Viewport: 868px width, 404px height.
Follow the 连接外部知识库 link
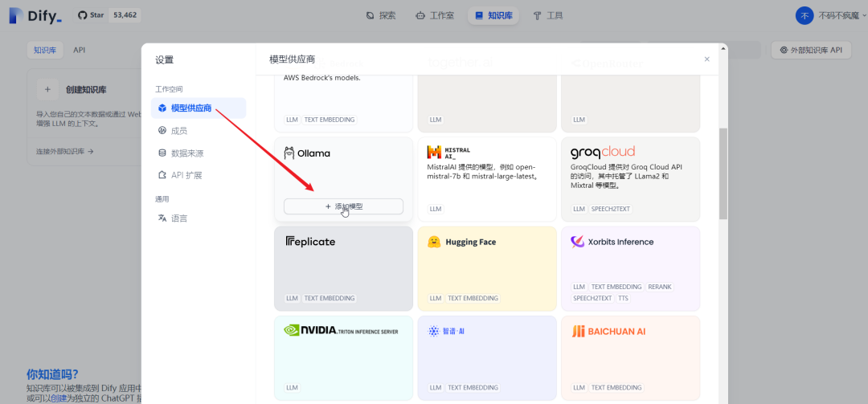coord(65,151)
